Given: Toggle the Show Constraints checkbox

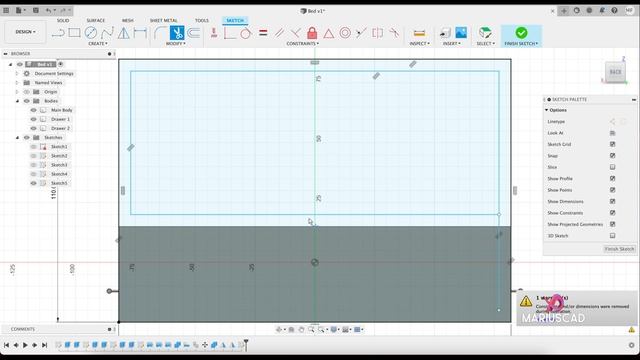Looking at the screenshot, I should pyautogui.click(x=612, y=213).
